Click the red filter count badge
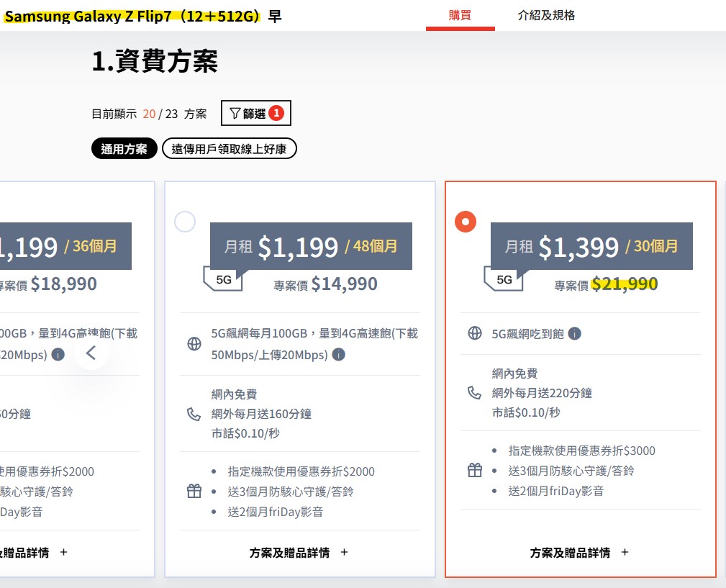The width and height of the screenshot is (726, 588). click(x=276, y=113)
